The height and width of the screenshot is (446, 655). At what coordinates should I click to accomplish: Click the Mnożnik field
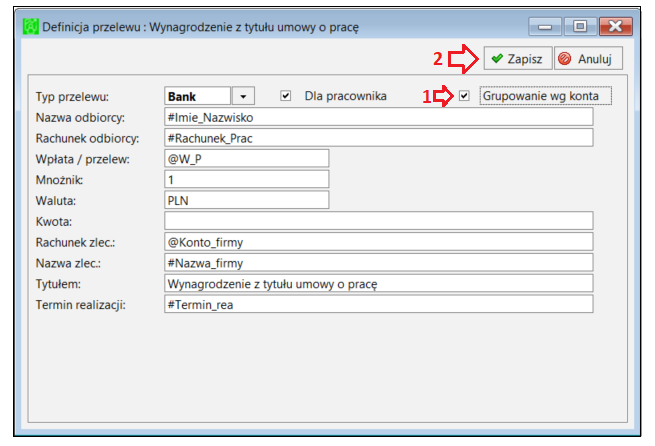[x=246, y=180]
